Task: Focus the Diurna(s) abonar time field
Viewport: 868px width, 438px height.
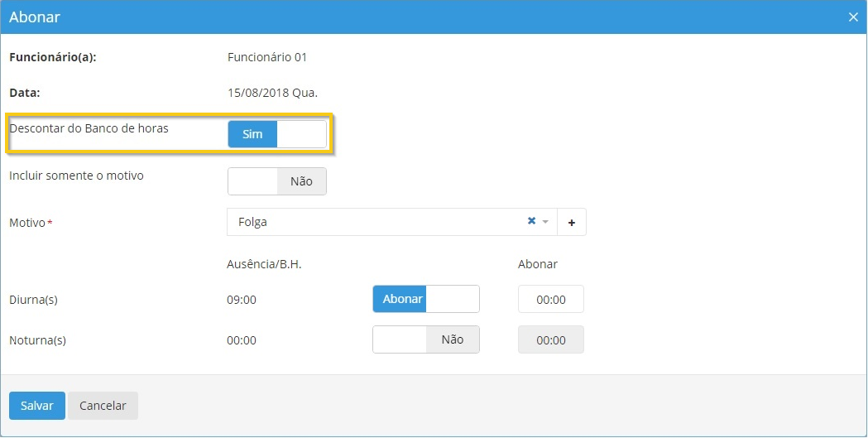Action: pyautogui.click(x=550, y=300)
